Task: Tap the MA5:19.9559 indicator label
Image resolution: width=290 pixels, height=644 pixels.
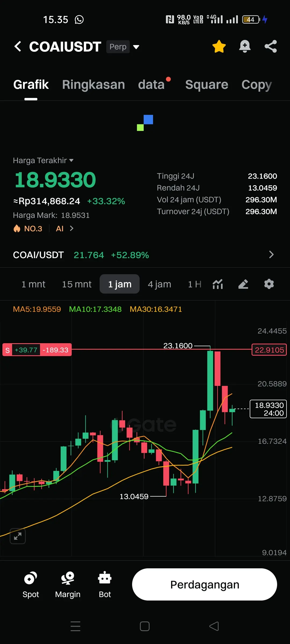Action: coord(37,309)
